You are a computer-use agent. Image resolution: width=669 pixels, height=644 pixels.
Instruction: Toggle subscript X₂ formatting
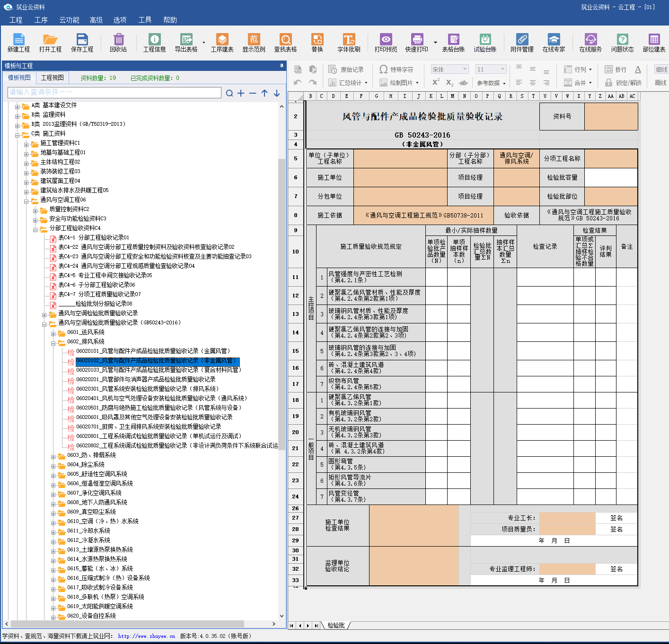(x=449, y=83)
